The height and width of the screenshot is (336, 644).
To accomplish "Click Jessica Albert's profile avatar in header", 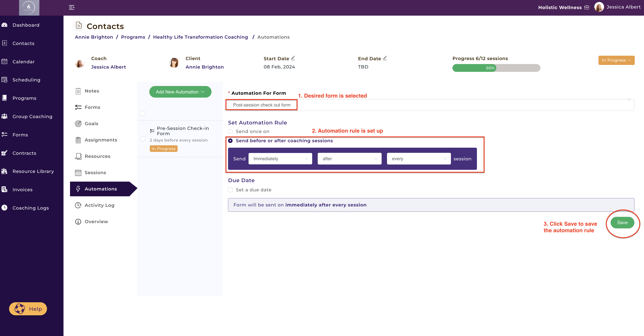I will (x=599, y=7).
